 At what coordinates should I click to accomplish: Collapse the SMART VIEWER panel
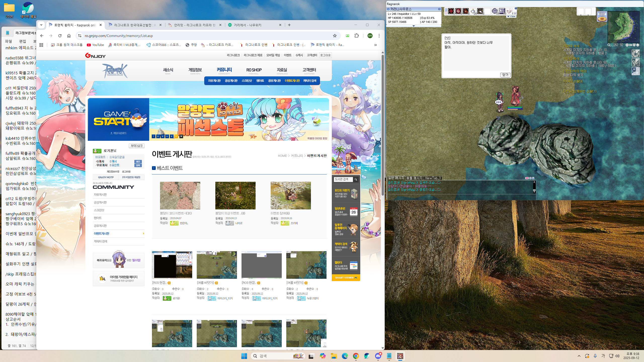tap(346, 278)
